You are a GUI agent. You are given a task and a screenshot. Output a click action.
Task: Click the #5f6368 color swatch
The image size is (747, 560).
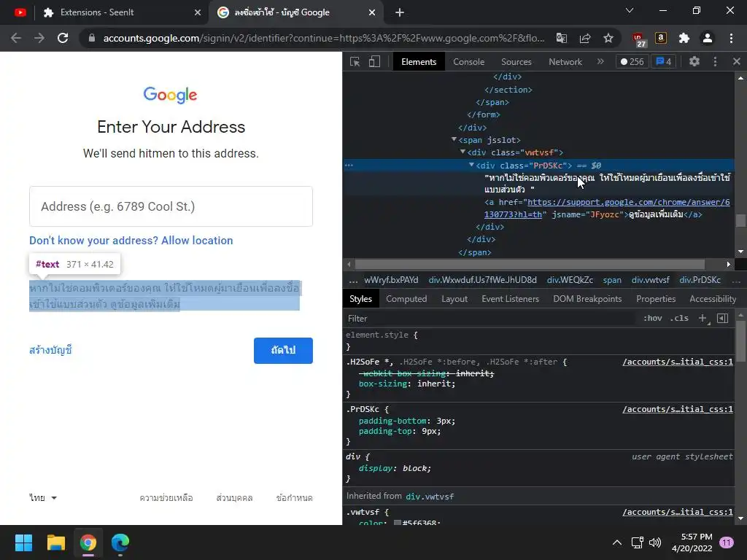pyautogui.click(x=398, y=523)
